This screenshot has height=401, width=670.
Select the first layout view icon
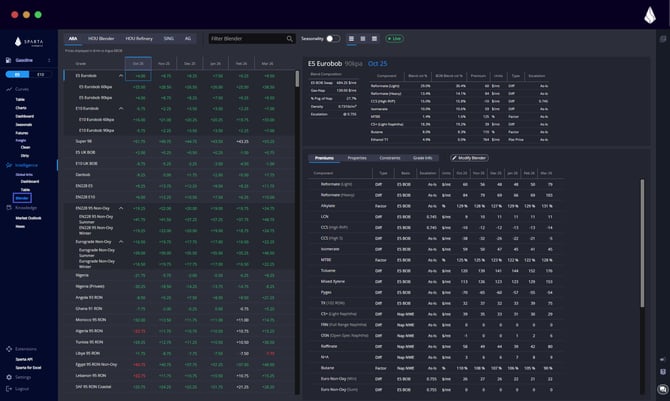pyautogui.click(x=349, y=38)
